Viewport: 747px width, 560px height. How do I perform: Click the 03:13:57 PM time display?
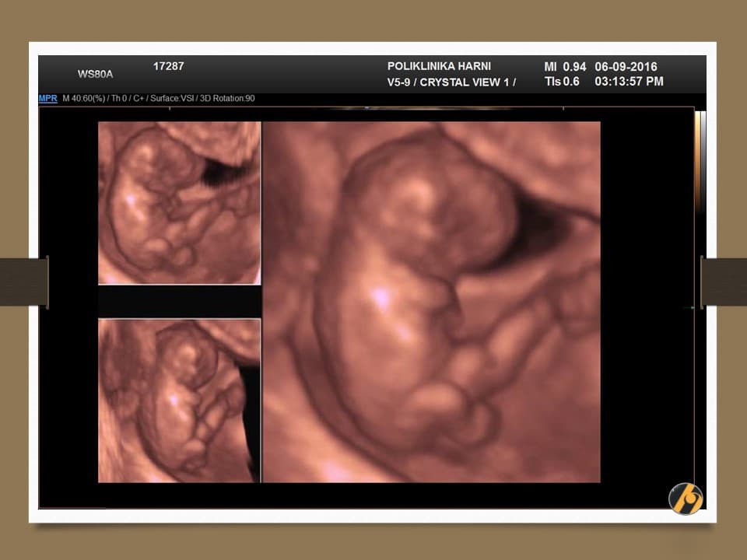[629, 82]
